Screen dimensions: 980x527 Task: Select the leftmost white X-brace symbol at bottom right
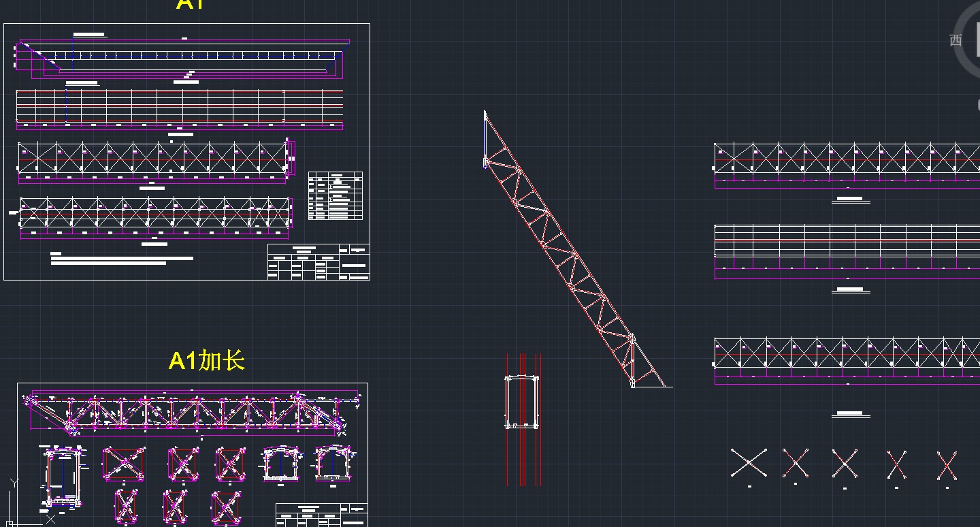(749, 463)
